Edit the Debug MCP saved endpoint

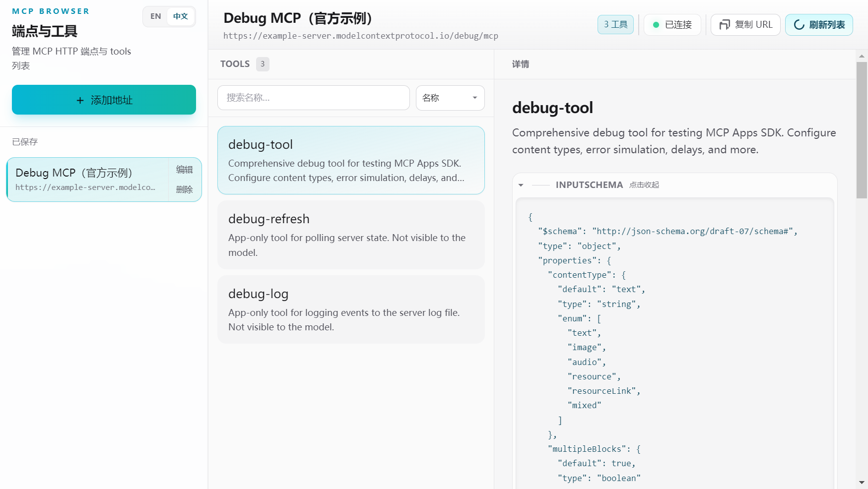tap(184, 170)
